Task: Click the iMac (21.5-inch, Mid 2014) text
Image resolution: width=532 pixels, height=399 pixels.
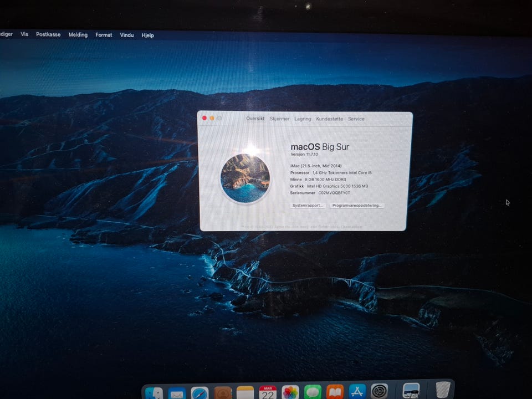Action: [x=316, y=166]
